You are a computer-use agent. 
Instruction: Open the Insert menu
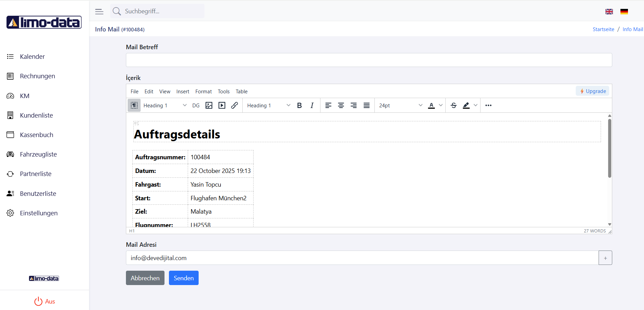click(183, 92)
